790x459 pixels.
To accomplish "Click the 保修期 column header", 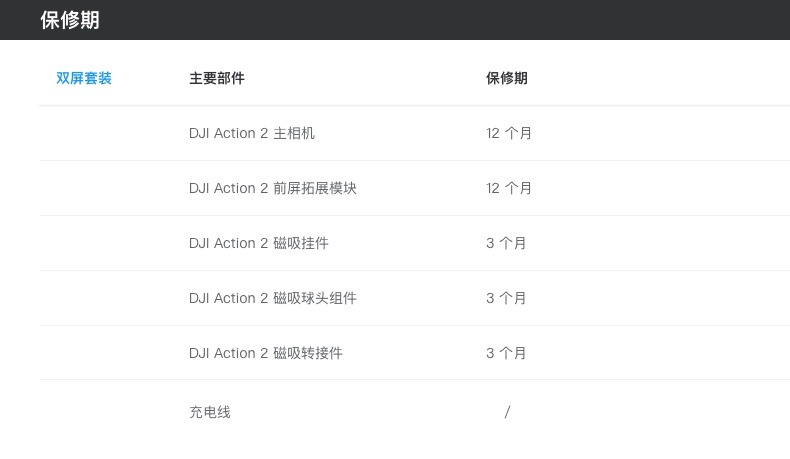I will (x=506, y=78).
